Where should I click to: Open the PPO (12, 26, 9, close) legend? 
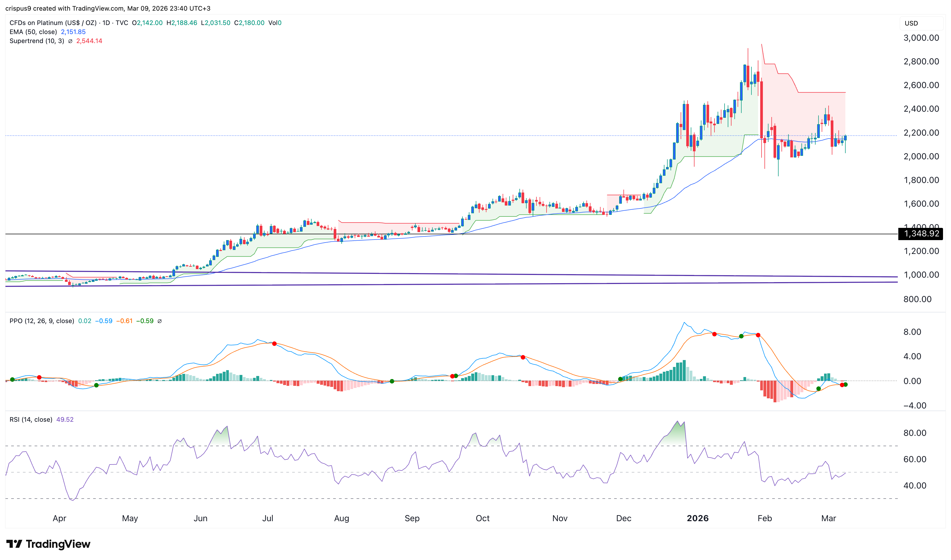(x=42, y=321)
